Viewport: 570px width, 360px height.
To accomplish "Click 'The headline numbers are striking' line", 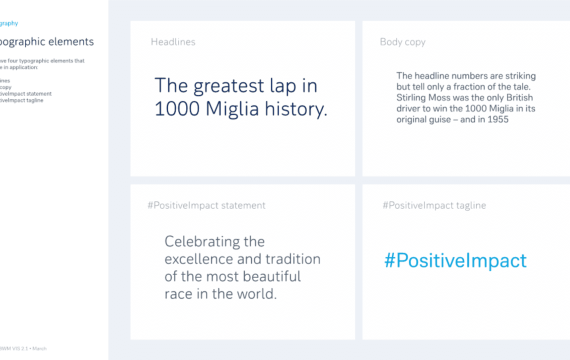I will pos(466,76).
